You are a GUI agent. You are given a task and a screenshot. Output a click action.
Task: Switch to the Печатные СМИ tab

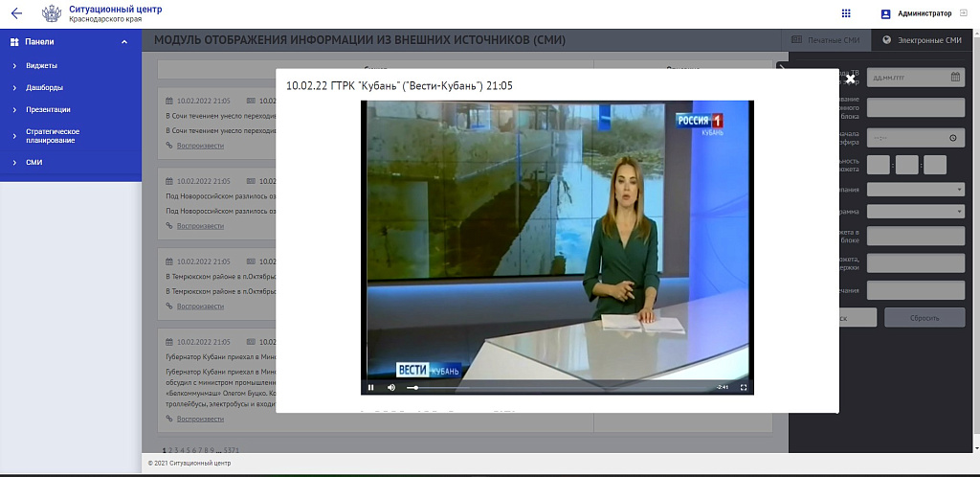point(826,40)
